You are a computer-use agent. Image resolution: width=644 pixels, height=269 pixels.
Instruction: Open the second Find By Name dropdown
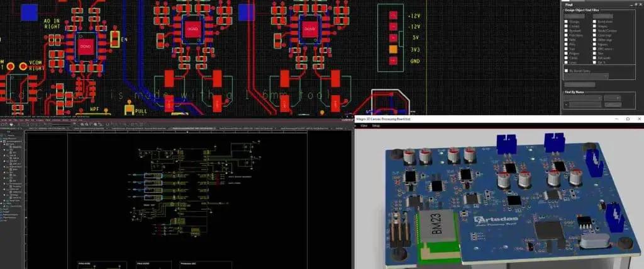coord(612,98)
